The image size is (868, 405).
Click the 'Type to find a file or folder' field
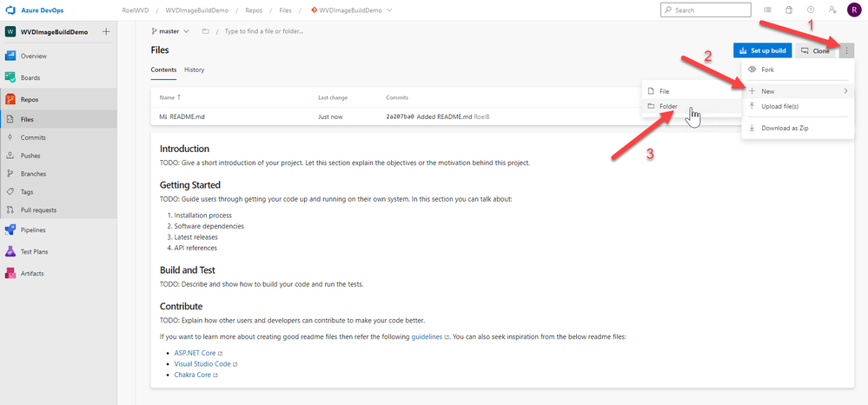pos(263,31)
